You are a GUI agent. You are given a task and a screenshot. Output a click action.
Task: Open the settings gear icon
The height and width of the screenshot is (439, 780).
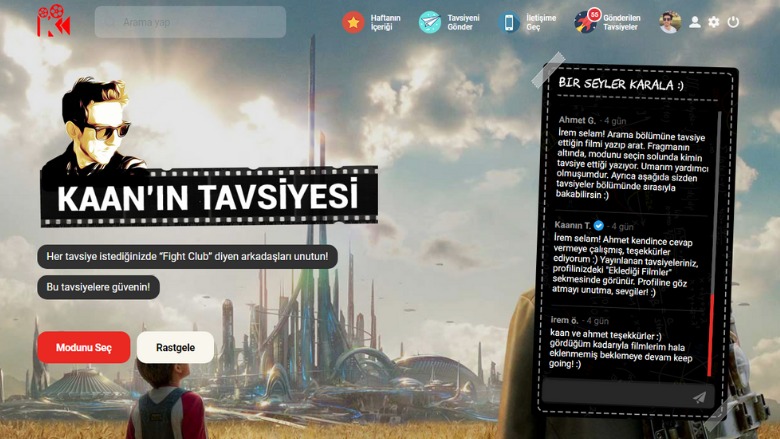[714, 22]
